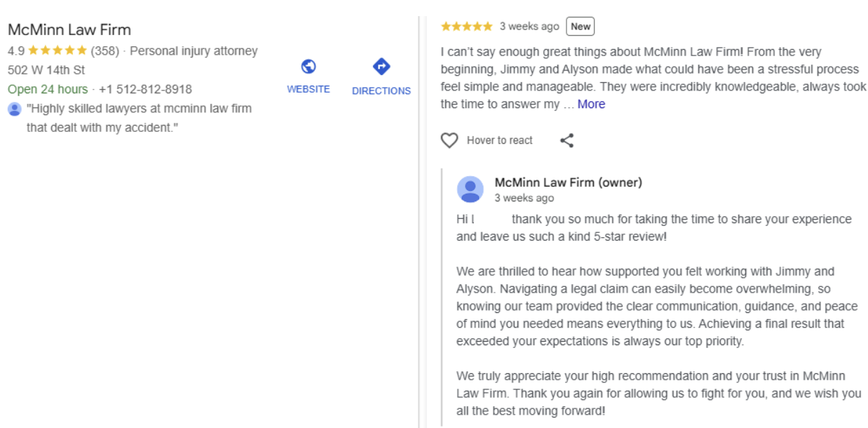This screenshot has height=428, width=868.
Task: Click McMinn Law Firm owner avatar
Action: (x=470, y=189)
